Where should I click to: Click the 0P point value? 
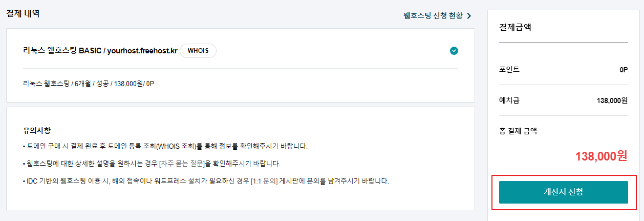tap(624, 69)
